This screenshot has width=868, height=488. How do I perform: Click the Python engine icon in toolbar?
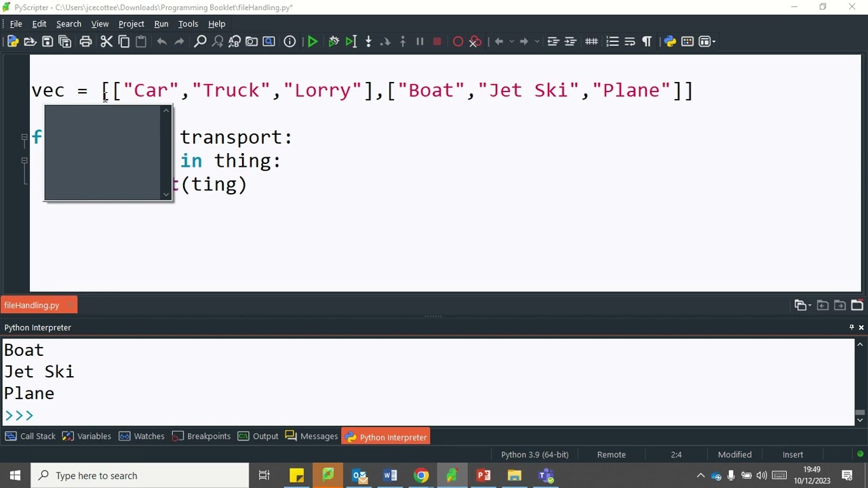(670, 41)
